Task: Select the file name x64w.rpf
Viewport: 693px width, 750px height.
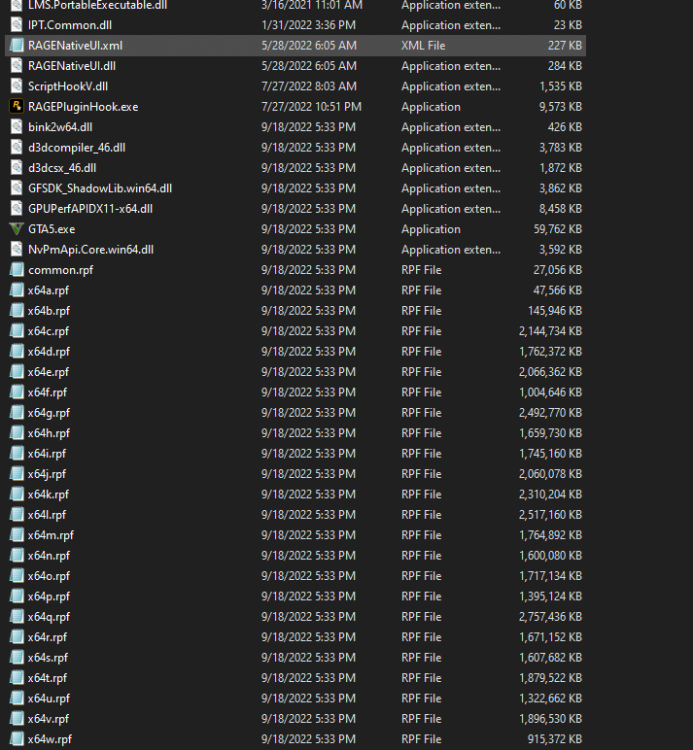Action: pos(50,739)
